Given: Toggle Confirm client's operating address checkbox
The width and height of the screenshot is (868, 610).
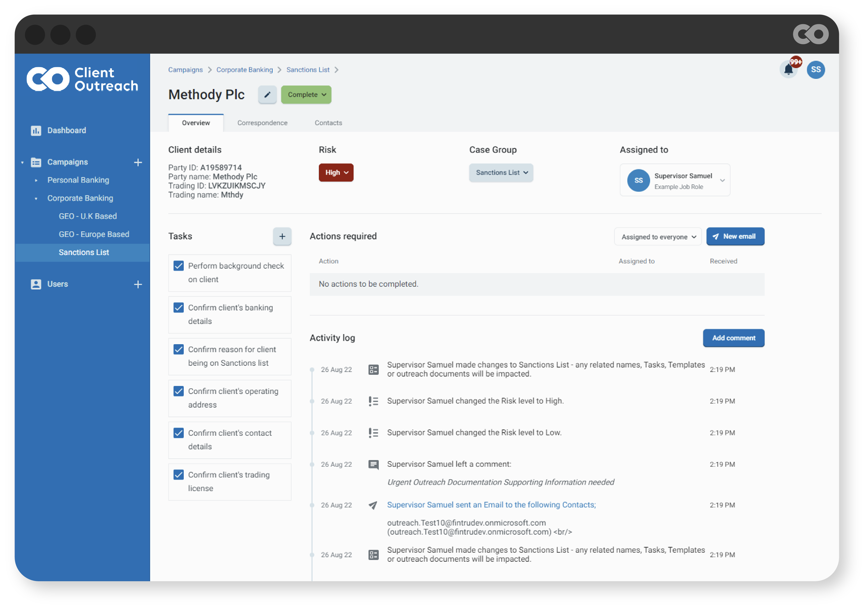Looking at the screenshot, I should click(x=179, y=391).
